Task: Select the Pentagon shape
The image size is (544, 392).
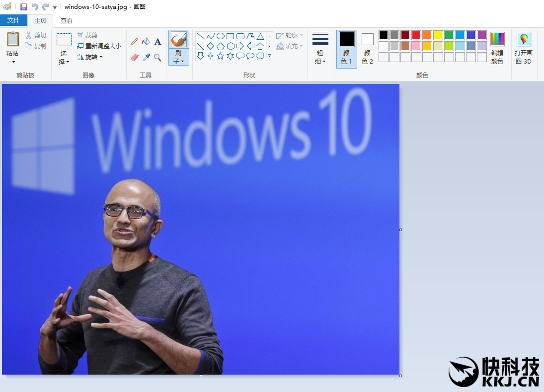Action: pos(220,46)
